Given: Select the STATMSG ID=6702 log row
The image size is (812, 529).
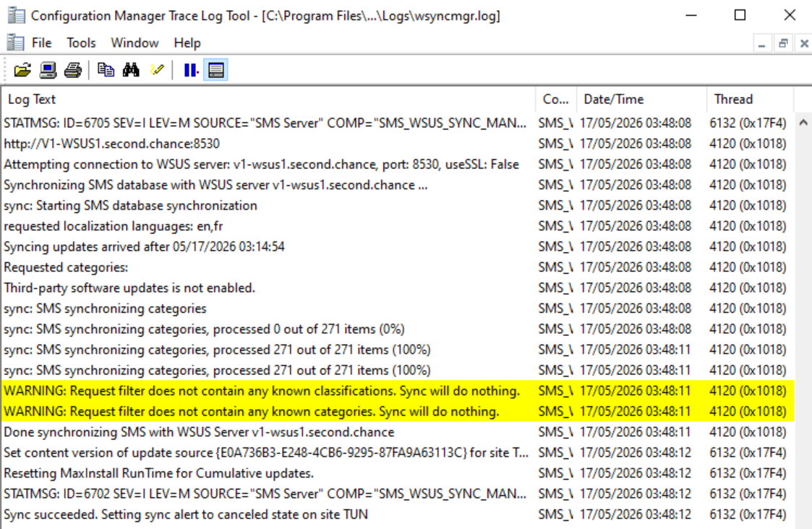Looking at the screenshot, I should pyautogui.click(x=397, y=494).
